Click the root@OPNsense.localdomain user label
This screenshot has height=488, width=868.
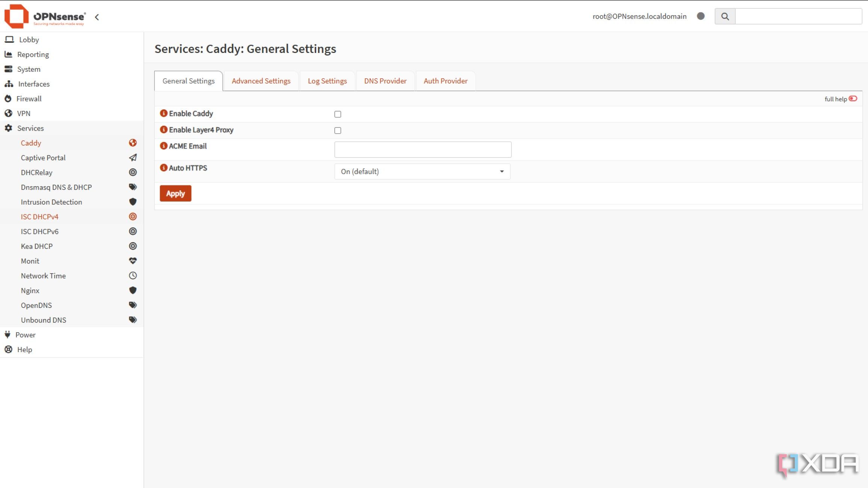coord(639,16)
